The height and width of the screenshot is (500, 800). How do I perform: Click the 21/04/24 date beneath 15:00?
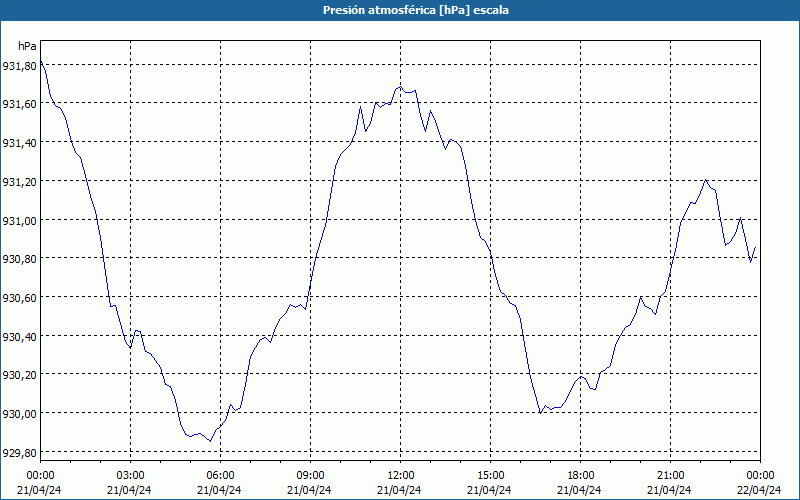click(x=489, y=490)
